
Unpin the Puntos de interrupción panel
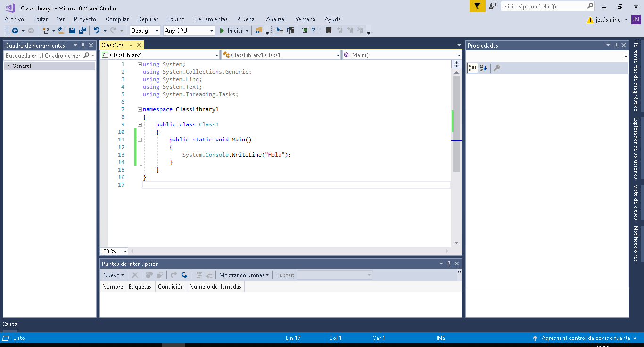point(449,264)
